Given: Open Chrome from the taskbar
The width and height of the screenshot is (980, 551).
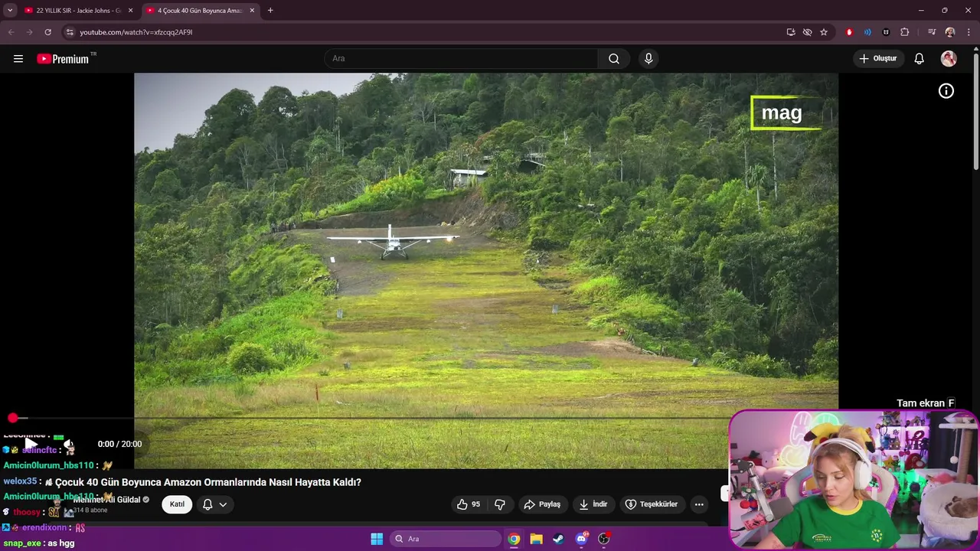Looking at the screenshot, I should [514, 539].
